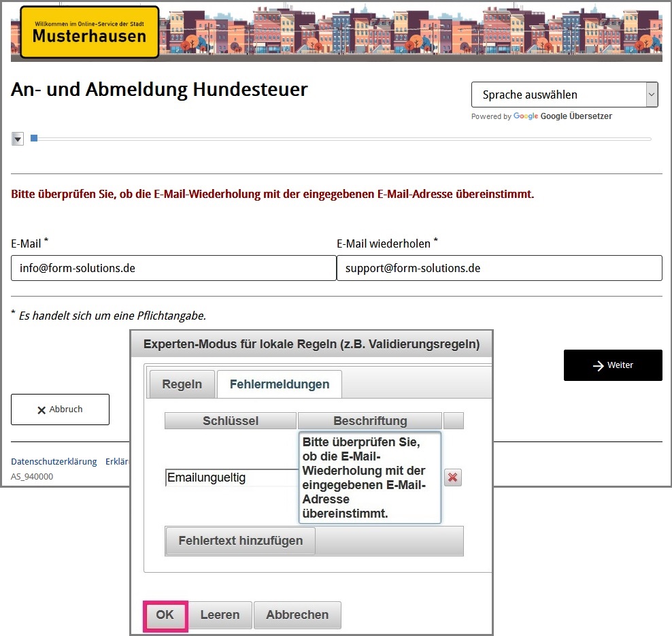
Task: Click the arrow icon on Weiter button
Action: 598,366
